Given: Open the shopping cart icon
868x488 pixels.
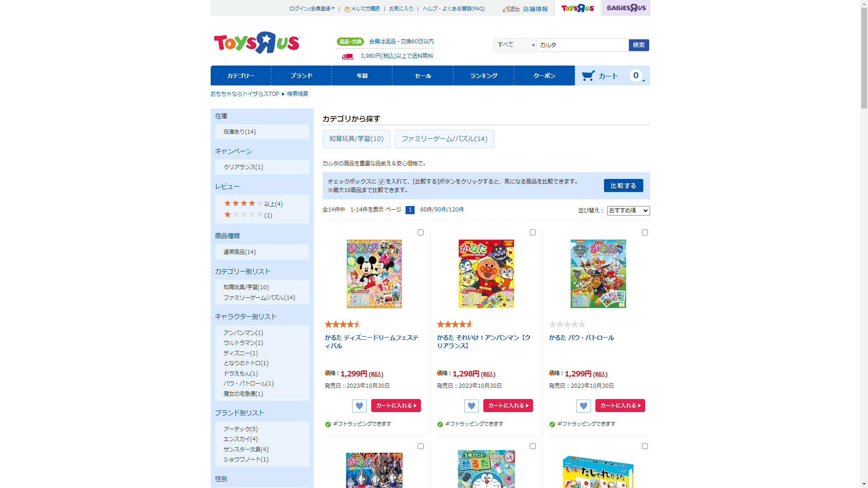Looking at the screenshot, I should [588, 75].
